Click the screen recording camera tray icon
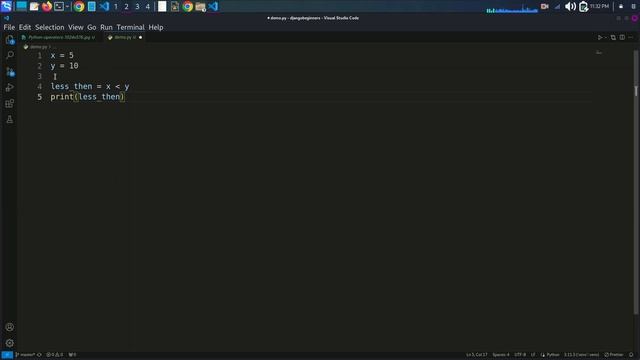The height and width of the screenshot is (360, 640). 544,6
